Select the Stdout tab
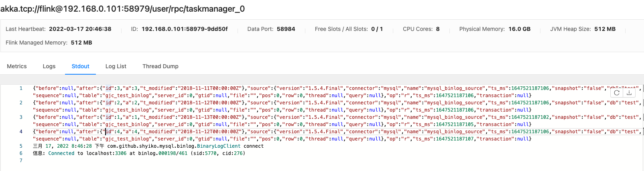This screenshot has width=644, height=171. (x=80, y=66)
